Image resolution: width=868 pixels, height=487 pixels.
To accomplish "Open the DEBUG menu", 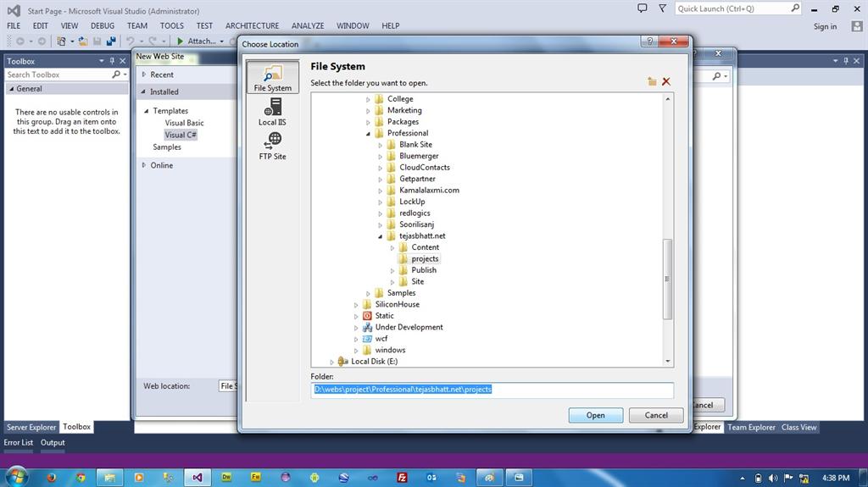I will click(x=103, y=25).
